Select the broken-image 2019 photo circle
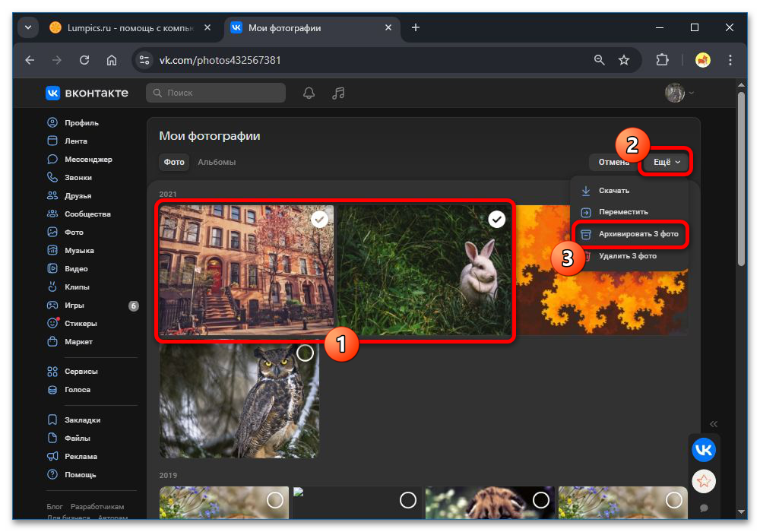 pos(408,499)
